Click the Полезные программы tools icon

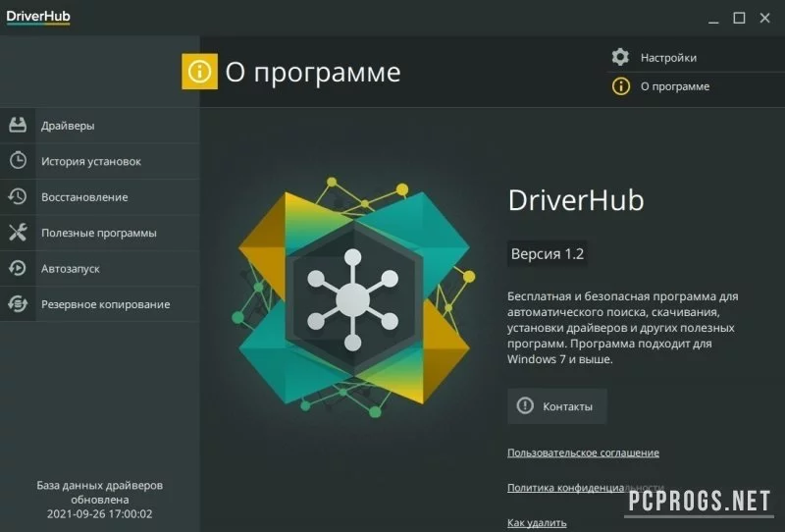pyautogui.click(x=18, y=233)
